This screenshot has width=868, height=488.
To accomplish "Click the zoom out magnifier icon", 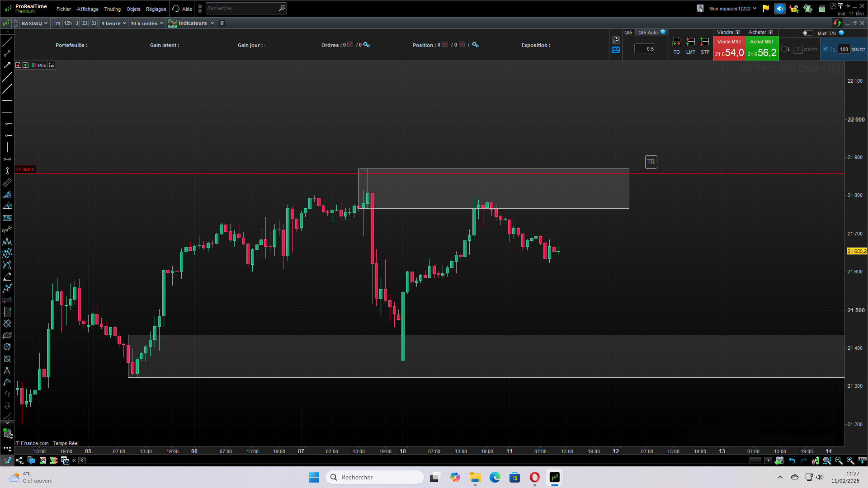I will click(x=839, y=460).
